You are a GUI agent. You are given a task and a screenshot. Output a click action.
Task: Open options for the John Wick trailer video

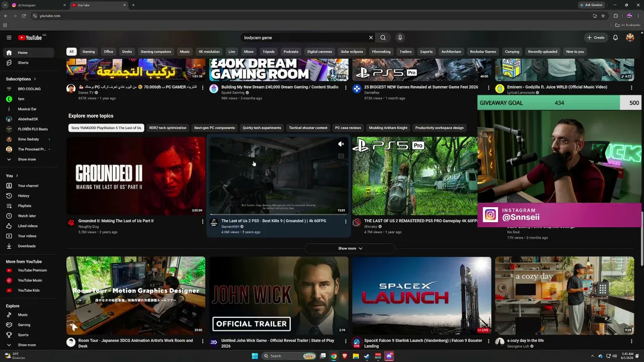346,341
